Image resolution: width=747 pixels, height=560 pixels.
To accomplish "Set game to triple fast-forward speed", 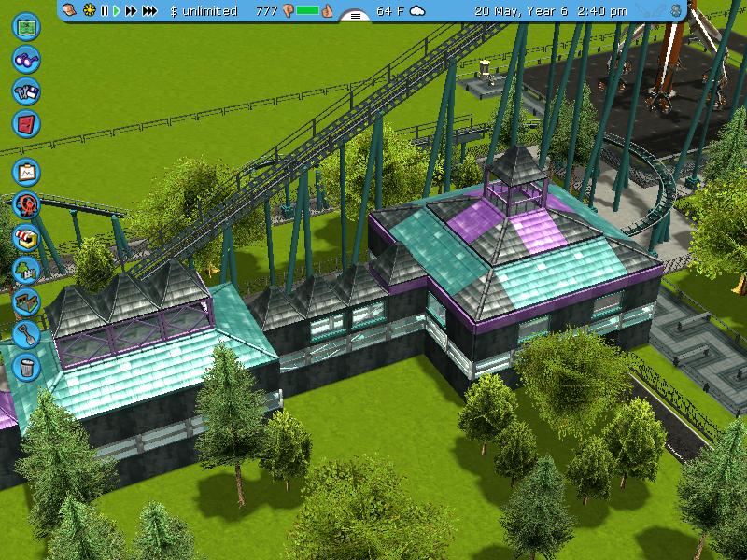I will point(149,10).
